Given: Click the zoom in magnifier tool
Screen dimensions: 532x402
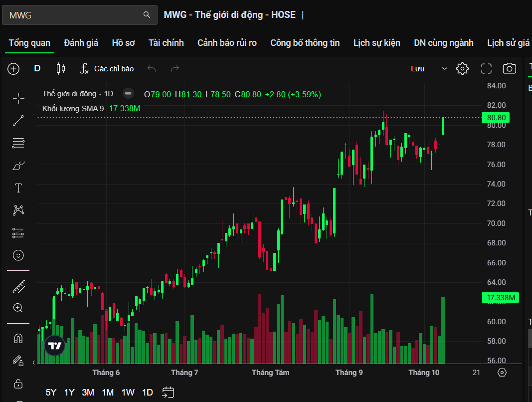Looking at the screenshot, I should (x=18, y=308).
